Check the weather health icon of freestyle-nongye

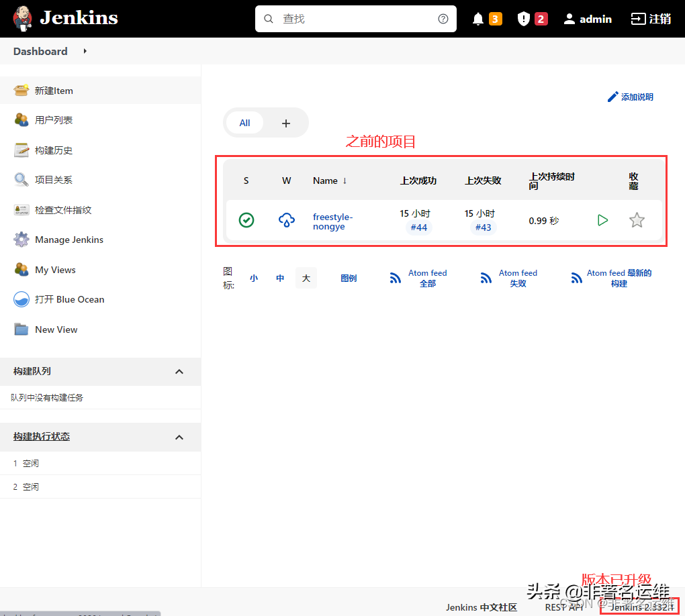(x=287, y=220)
